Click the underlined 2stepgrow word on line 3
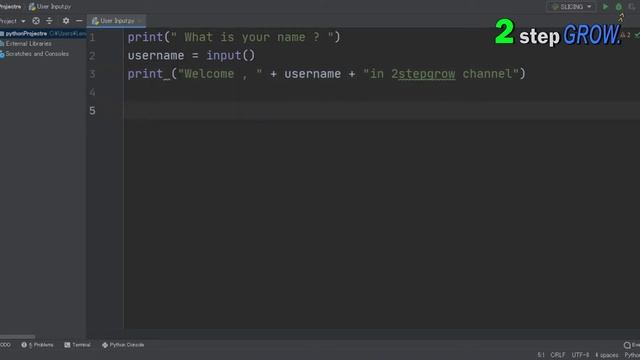Image resolution: width=640 pixels, height=360 pixels. (423, 74)
